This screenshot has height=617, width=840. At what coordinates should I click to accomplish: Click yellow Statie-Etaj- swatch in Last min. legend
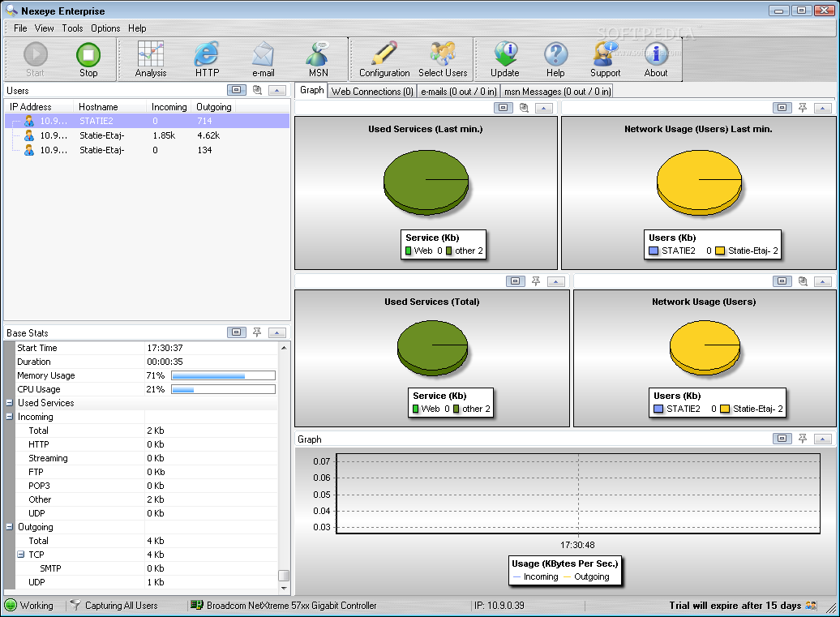[720, 251]
